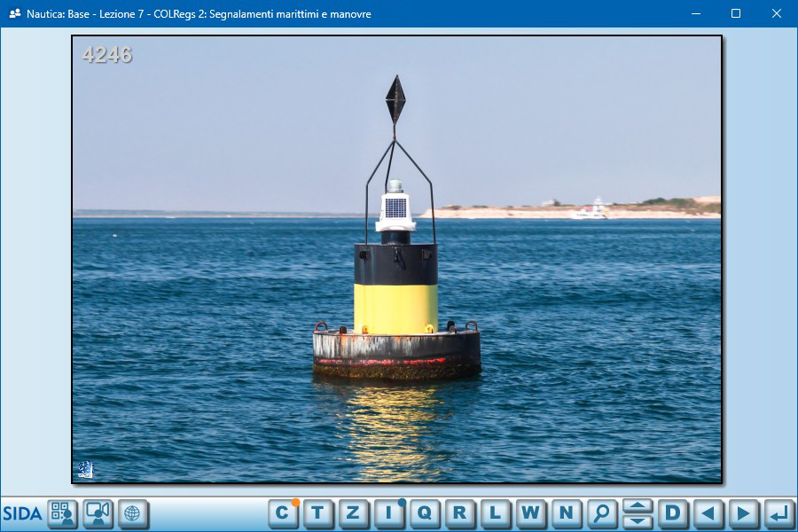
Task: Click the N toolbar button
Action: pos(566,512)
